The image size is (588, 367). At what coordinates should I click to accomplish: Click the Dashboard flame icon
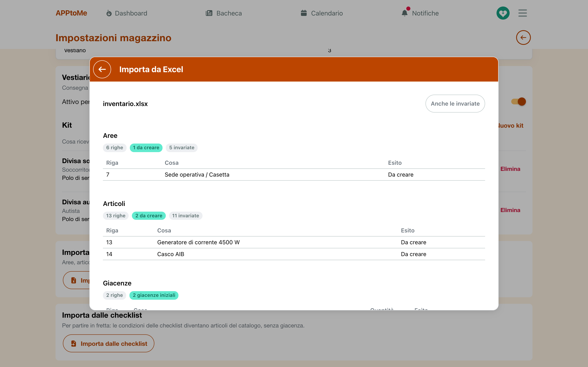pos(109,13)
